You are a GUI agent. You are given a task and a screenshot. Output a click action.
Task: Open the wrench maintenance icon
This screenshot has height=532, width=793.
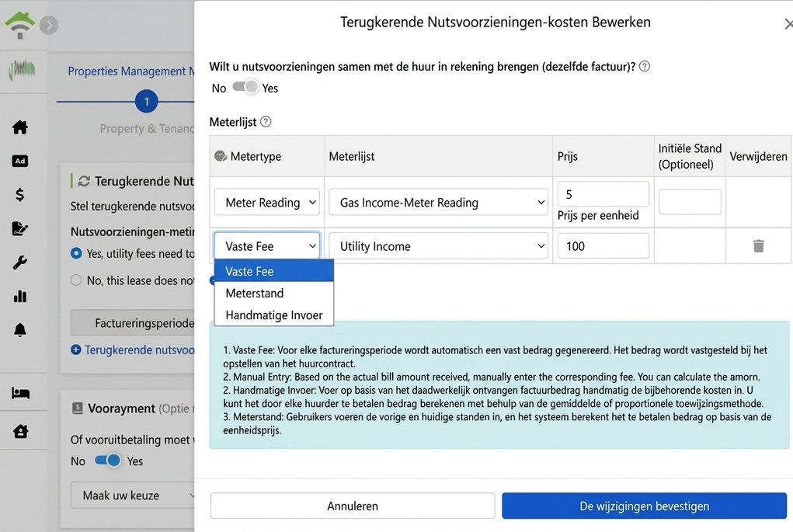19,263
